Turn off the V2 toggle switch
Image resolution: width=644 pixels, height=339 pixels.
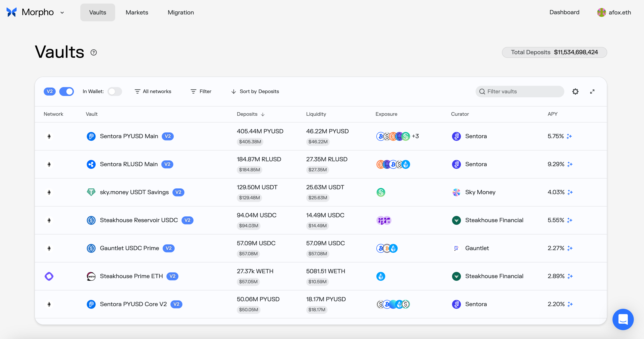pos(67,92)
